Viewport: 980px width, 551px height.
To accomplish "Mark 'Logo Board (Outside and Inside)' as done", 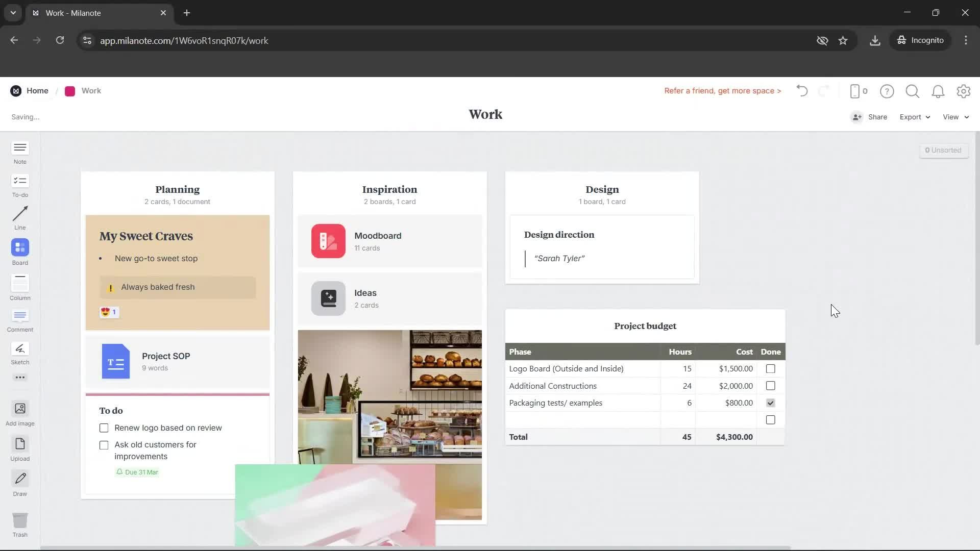I will [x=770, y=368].
